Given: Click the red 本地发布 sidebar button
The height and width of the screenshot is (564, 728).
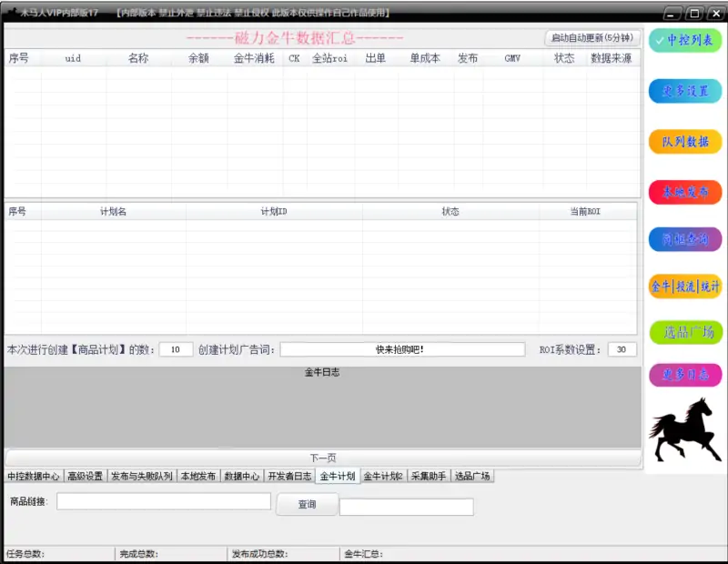Looking at the screenshot, I should 685,192.
